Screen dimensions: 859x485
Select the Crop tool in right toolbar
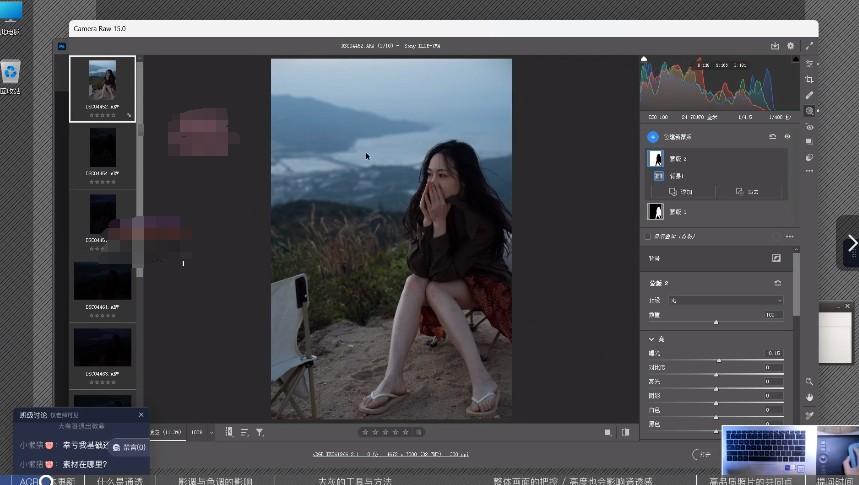(809, 79)
